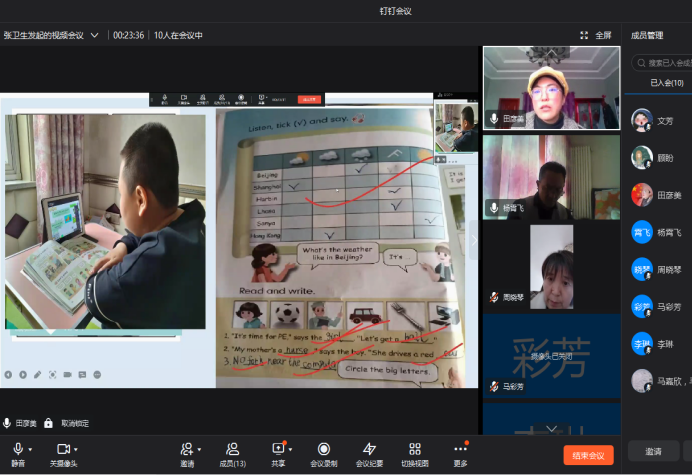Image resolution: width=692 pixels, height=476 pixels.
Task: Collapse side video strip with arrow handle
Action: (x=474, y=240)
